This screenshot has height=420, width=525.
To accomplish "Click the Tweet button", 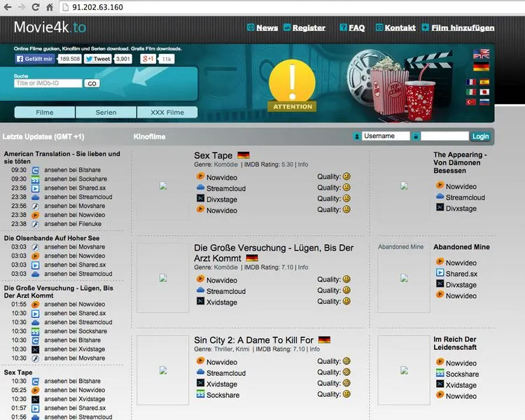I will [97, 59].
